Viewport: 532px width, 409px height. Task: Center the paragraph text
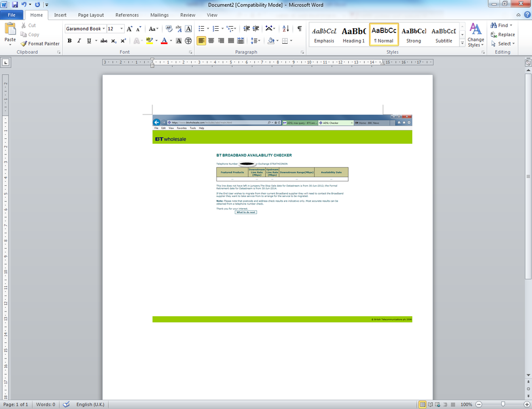[x=211, y=40]
